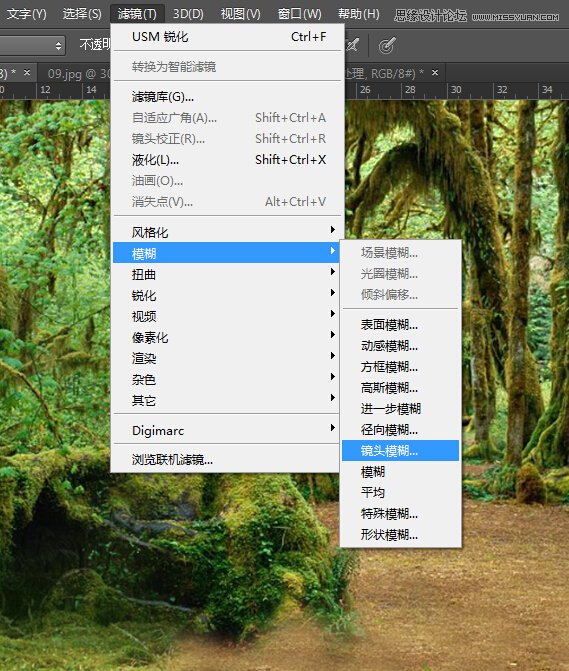Click the disabled 转换为智能滤镜 entry
This screenshot has height=671, width=569.
[227, 67]
